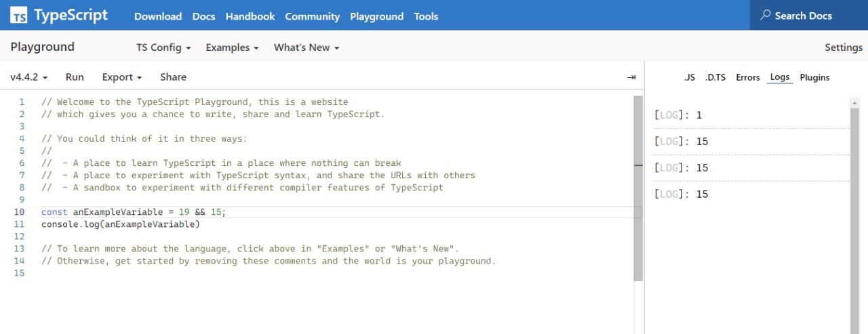
Task: Open the Community page
Action: point(312,16)
